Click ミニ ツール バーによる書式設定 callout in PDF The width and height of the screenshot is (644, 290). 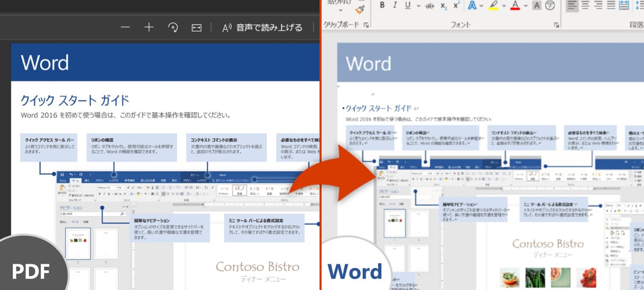click(x=264, y=228)
